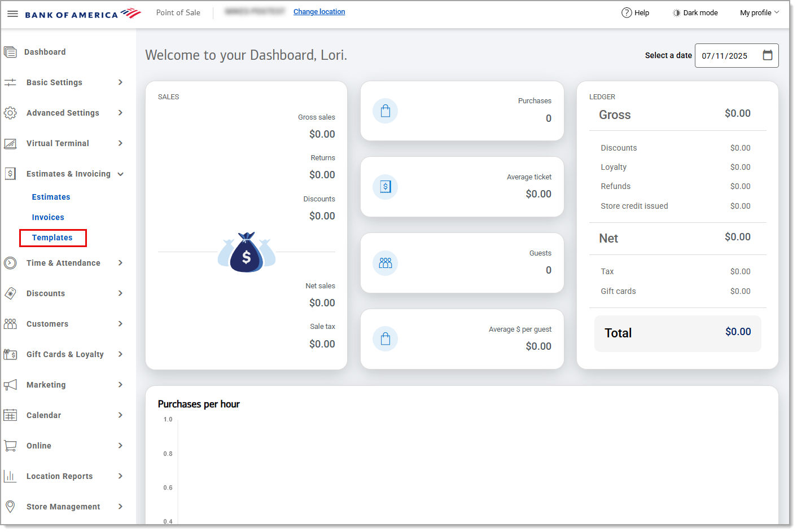Collapse the Estimates & Invoicing chevron
Viewport: 797px width, 532px height.
click(x=120, y=174)
